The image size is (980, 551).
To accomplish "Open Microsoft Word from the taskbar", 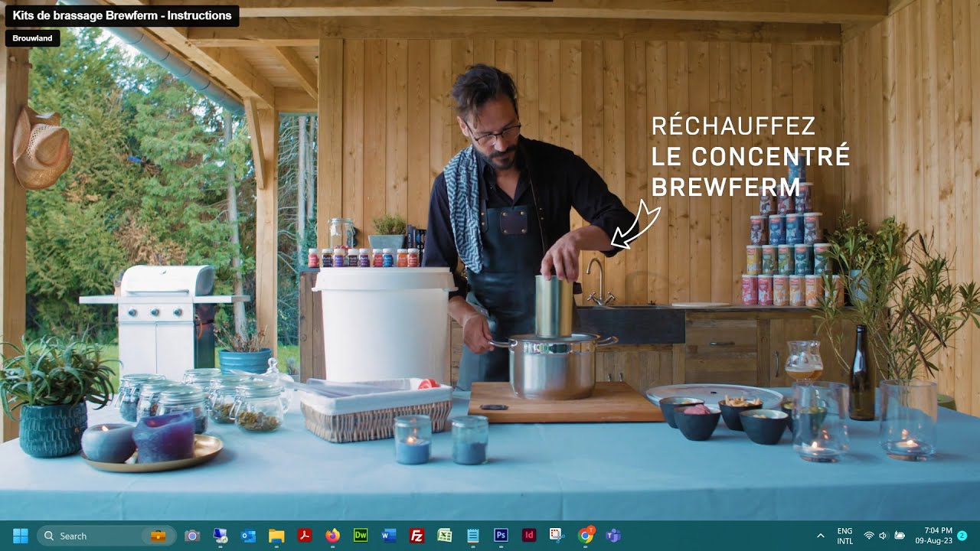I will [389, 536].
